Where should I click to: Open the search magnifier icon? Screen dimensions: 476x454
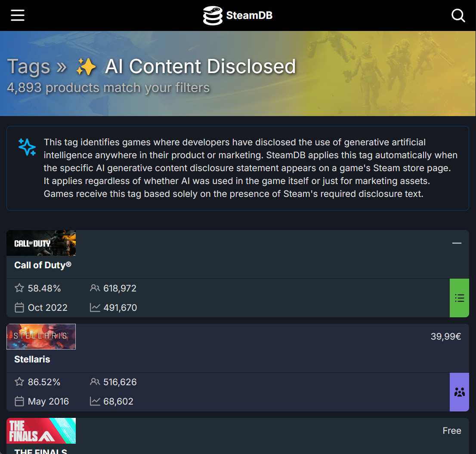tap(458, 15)
